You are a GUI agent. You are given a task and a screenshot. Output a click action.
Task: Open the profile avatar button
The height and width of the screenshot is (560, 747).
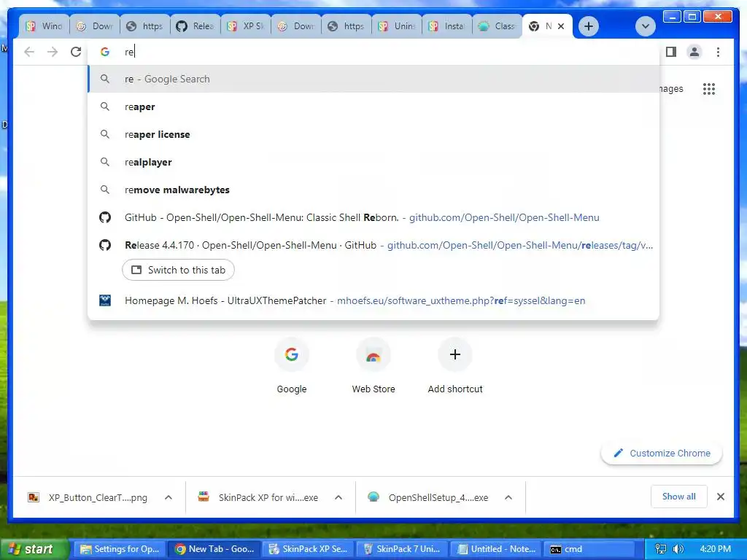(x=694, y=52)
